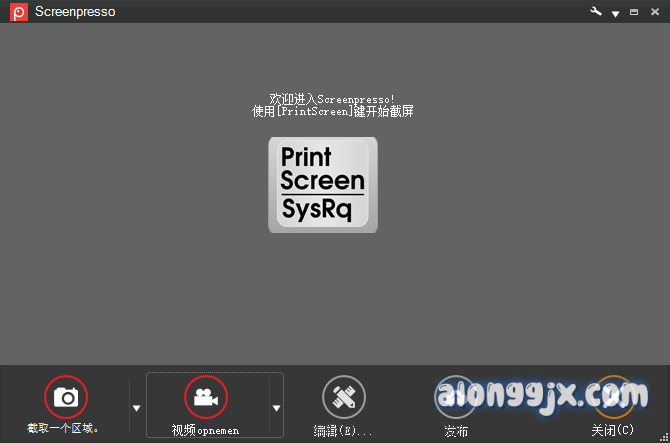Click the Screenpresso title text
The width and height of the screenshot is (670, 443).
75,12
